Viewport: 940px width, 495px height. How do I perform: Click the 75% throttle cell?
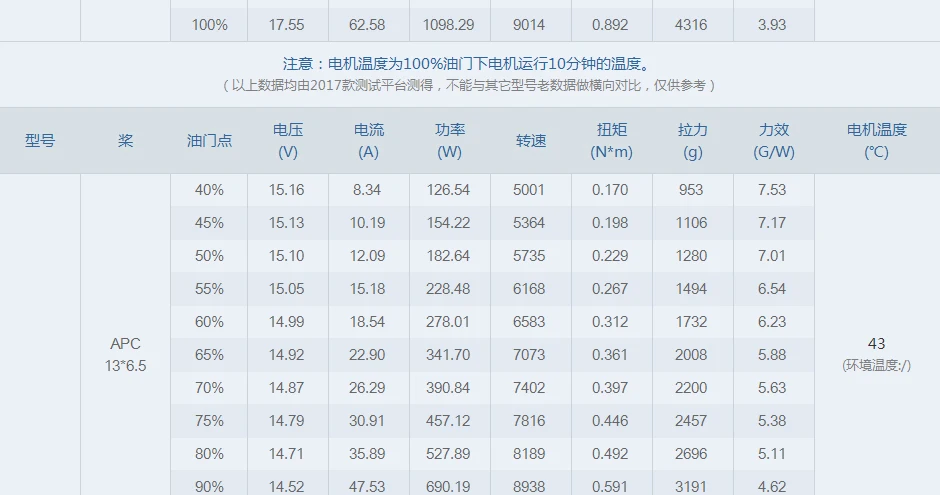tap(209, 421)
